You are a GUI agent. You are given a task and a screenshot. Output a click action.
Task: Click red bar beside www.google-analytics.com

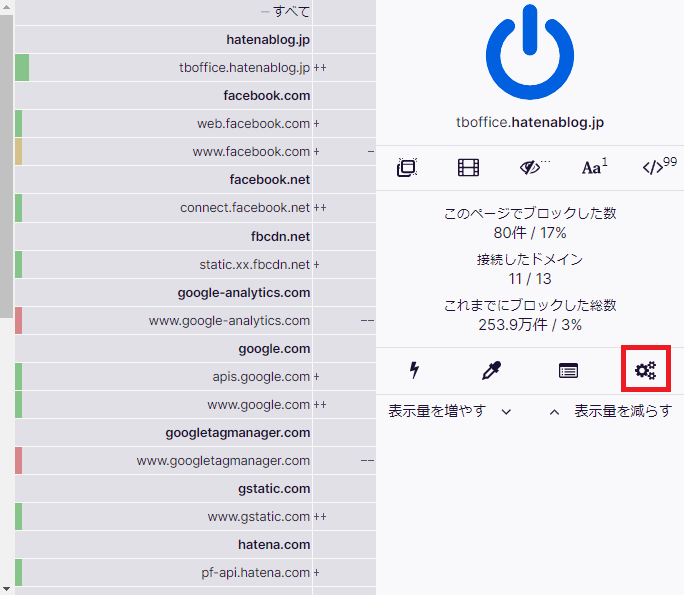(x=18, y=320)
